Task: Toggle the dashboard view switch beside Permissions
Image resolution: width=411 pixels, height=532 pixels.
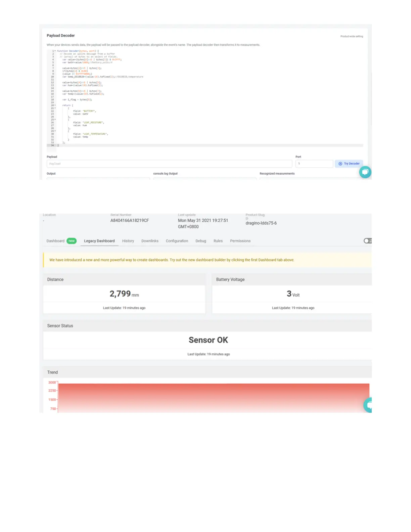Action: point(368,241)
